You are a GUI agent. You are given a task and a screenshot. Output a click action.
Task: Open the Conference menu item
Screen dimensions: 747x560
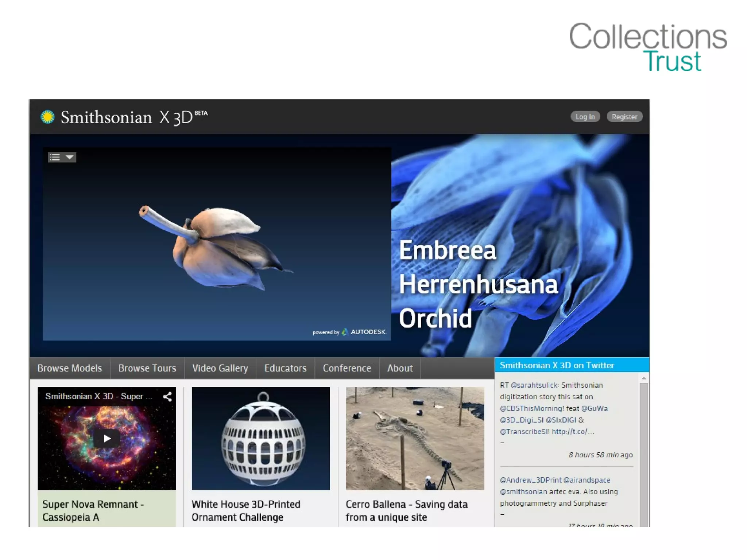click(347, 368)
